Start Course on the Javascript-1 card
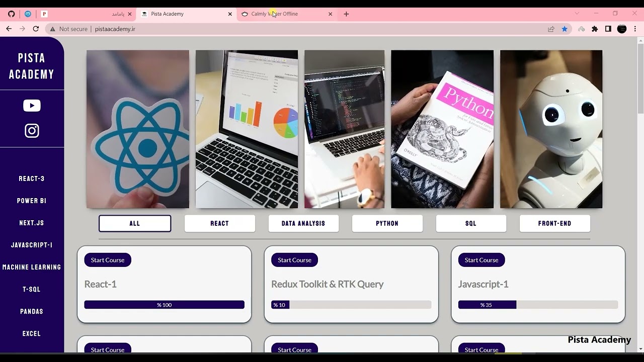This screenshot has height=362, width=644. pos(481,260)
